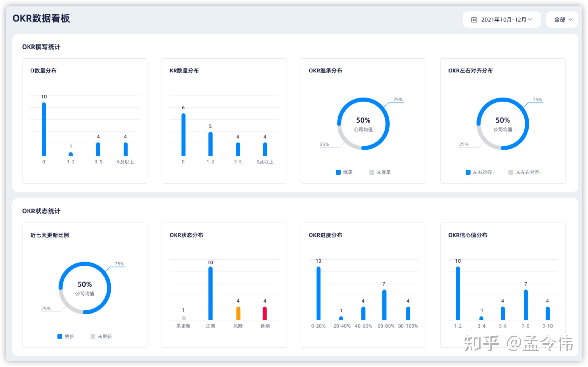Image resolution: width=588 pixels, height=367 pixels.
Task: Click the red 延期 status bar
Action: [265, 313]
